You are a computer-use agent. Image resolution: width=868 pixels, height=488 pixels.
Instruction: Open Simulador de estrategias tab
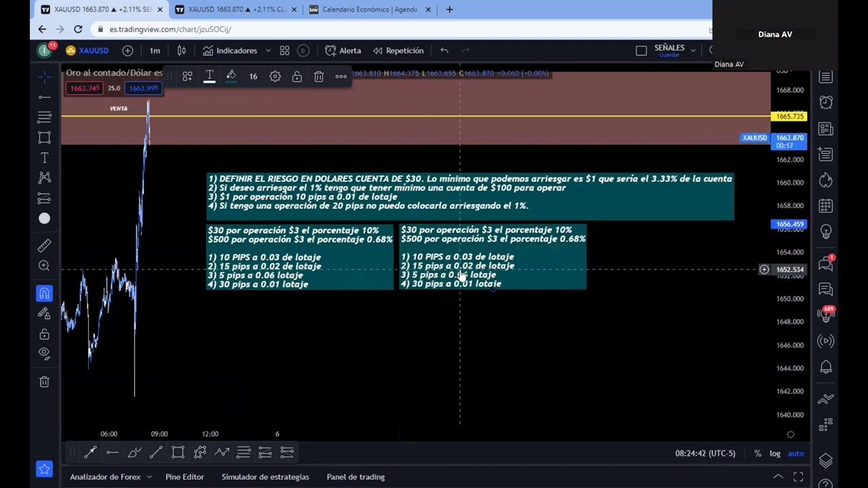click(265, 477)
